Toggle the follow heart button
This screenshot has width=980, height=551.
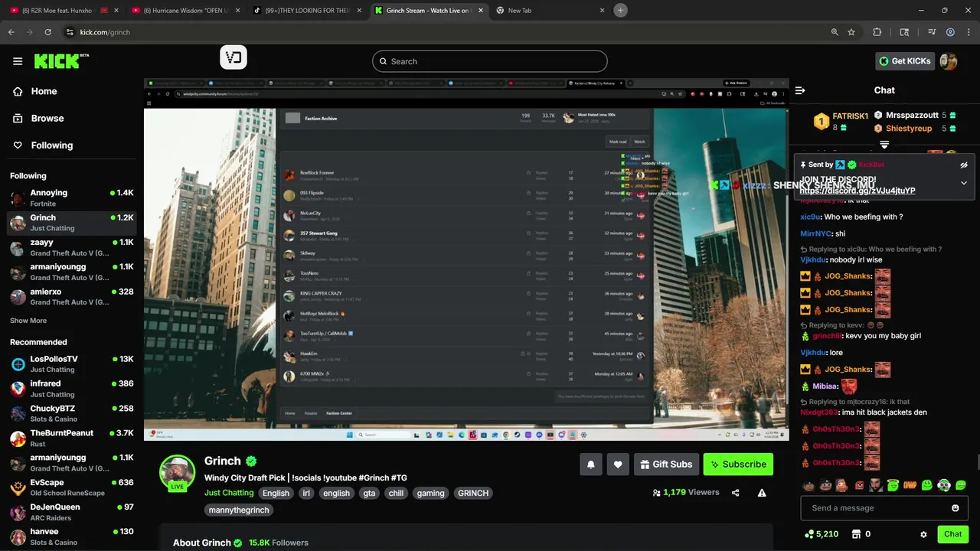point(618,464)
